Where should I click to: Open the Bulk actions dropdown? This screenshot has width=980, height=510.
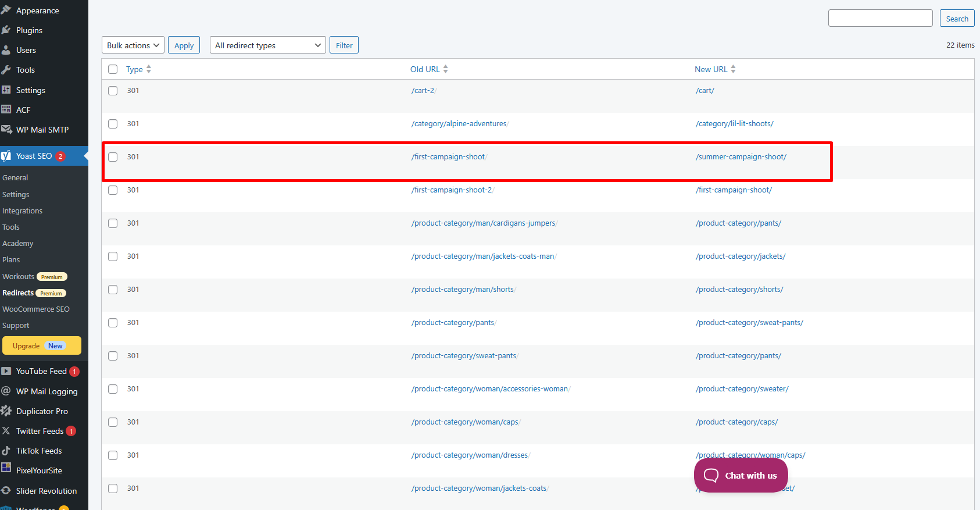point(133,45)
